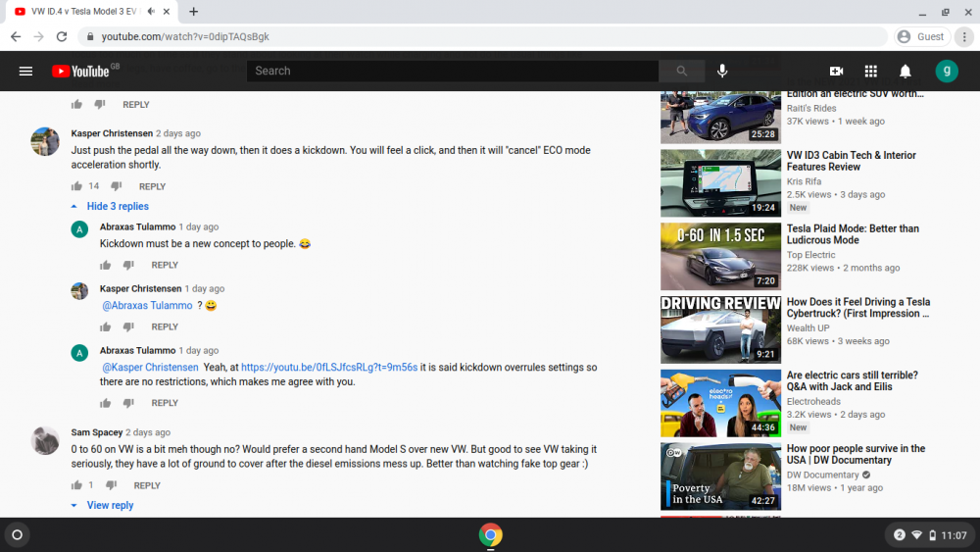Like Kasper Christensen's "@Abraxas Tulammo ?" reply
This screenshot has height=552, width=980.
point(106,326)
